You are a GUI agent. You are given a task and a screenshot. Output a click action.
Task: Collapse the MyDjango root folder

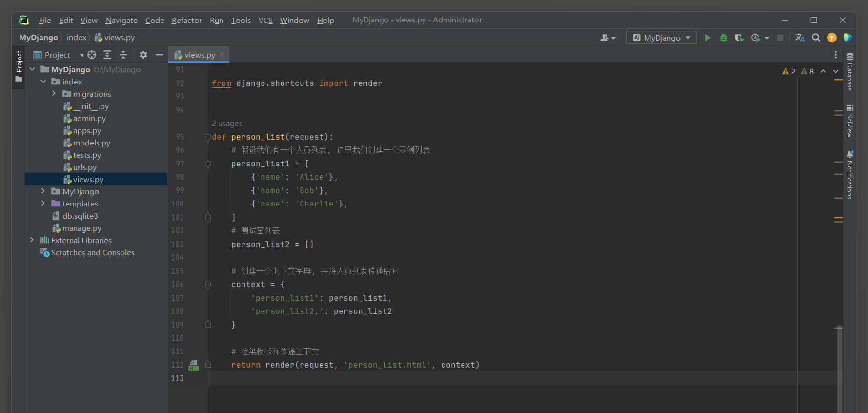pos(32,69)
